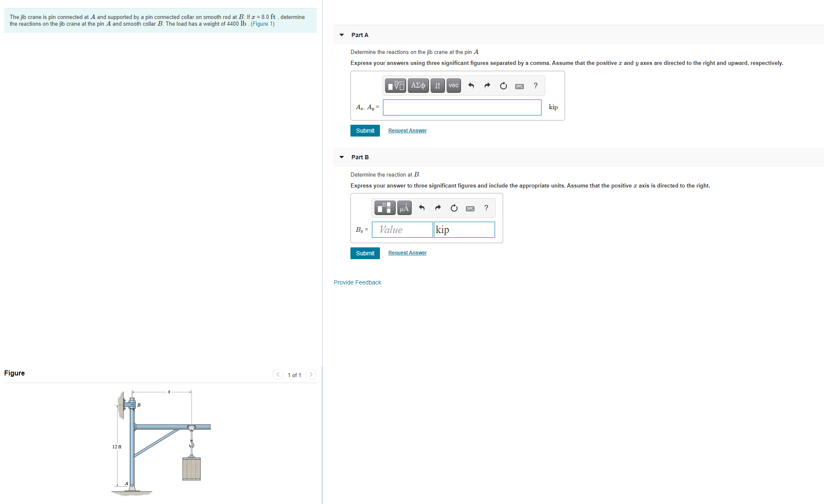Reset the Part A answer field

coord(503,86)
